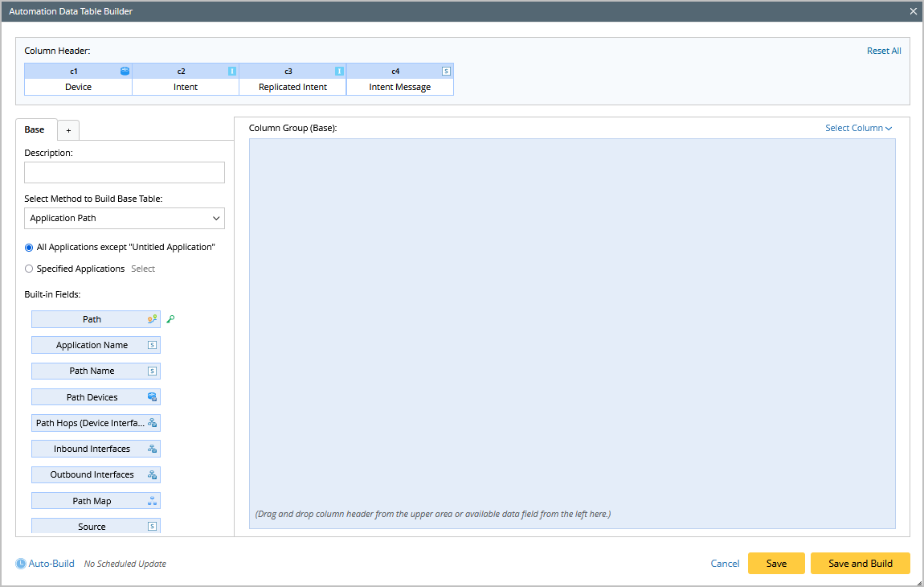The width and height of the screenshot is (924, 587).
Task: Click the icon on Outbound Interfaces field
Action: coord(152,475)
